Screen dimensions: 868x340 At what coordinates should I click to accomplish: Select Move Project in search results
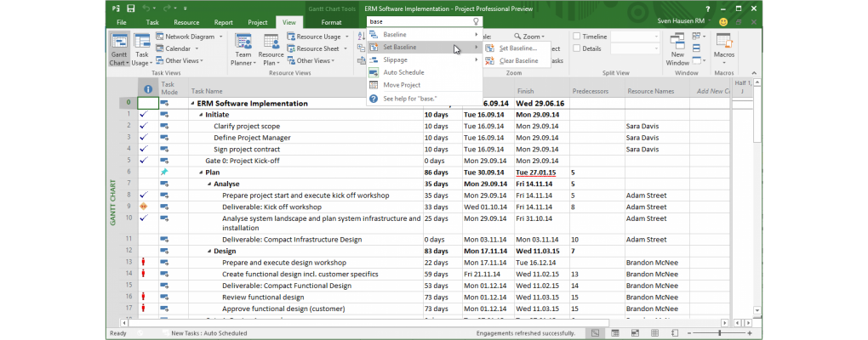click(424, 85)
